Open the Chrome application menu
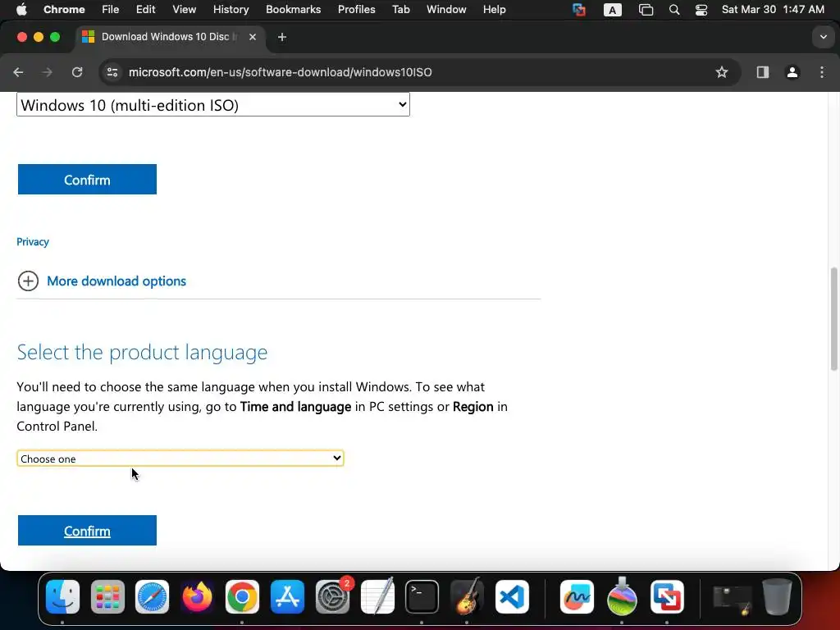Screen dimensions: 840x630 [x=64, y=10]
